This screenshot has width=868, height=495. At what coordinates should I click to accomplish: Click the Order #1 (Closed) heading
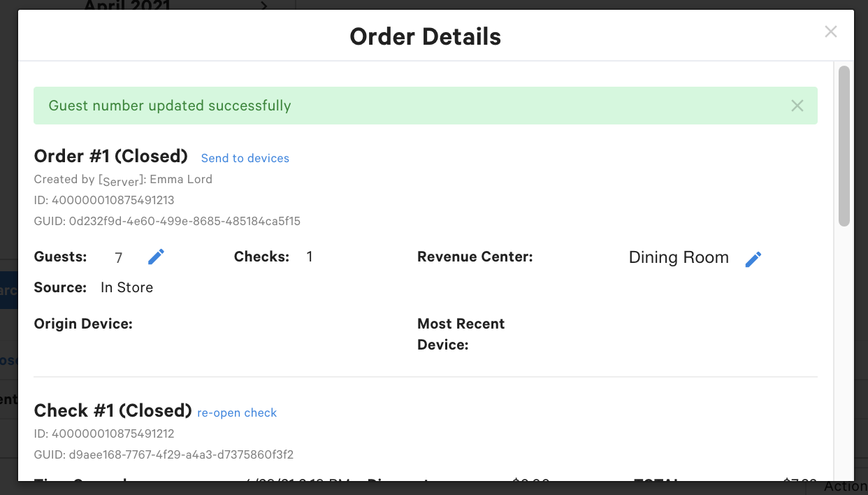[111, 155]
